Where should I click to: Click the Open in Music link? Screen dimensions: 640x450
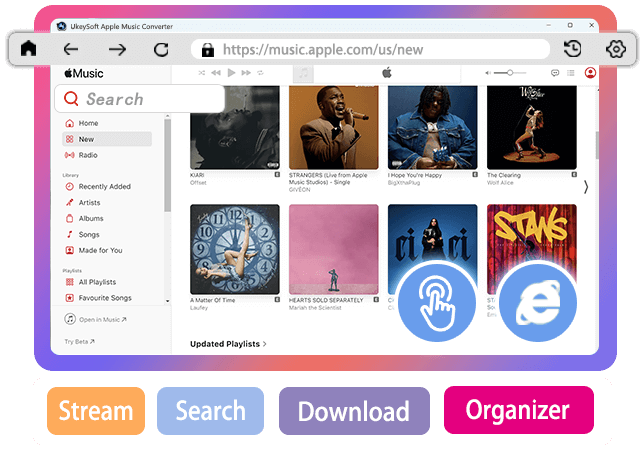pyautogui.click(x=95, y=319)
